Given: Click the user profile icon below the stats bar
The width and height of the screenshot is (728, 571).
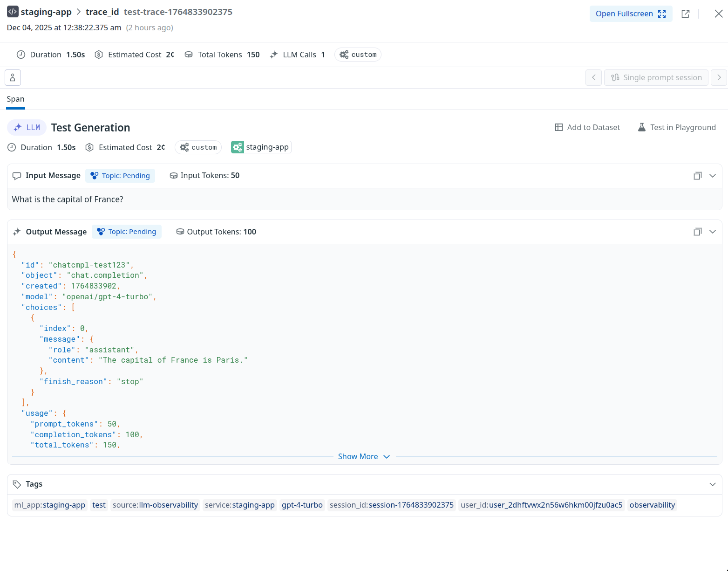Looking at the screenshot, I should 13,77.
